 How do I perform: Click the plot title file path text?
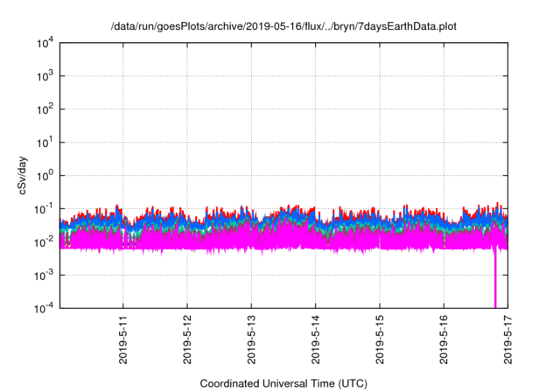283,27
